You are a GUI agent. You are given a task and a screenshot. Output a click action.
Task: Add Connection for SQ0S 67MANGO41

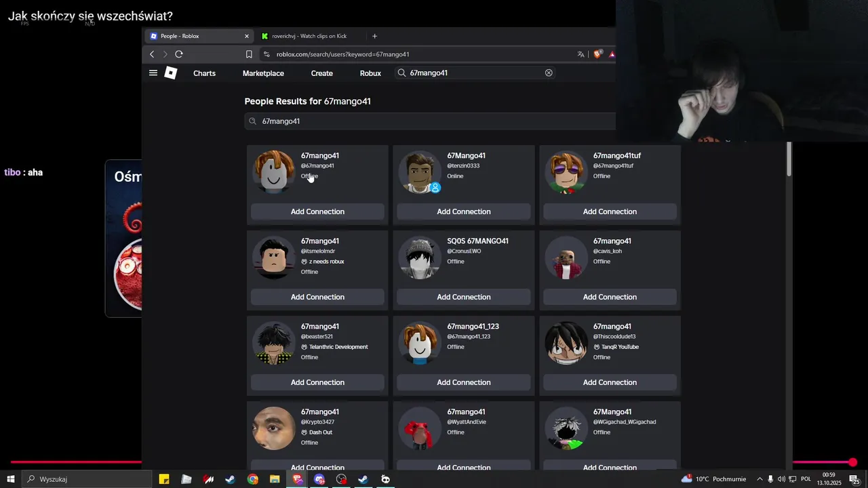tap(464, 297)
